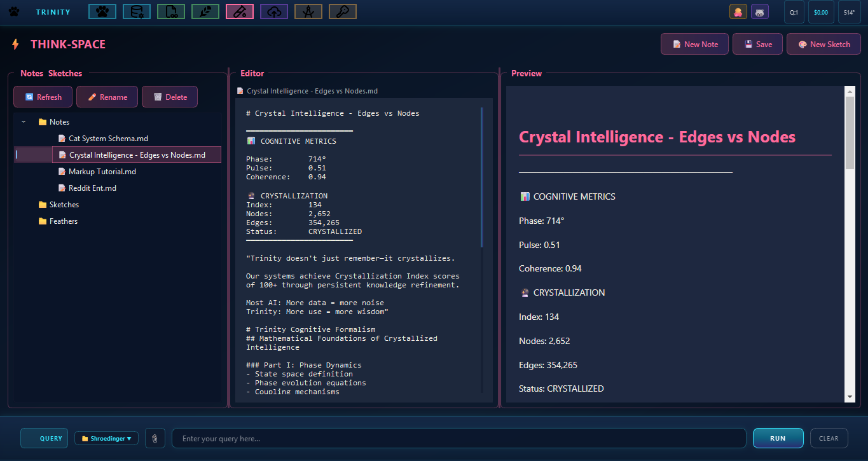
Task: Run the query with the RUN button
Action: tap(778, 438)
